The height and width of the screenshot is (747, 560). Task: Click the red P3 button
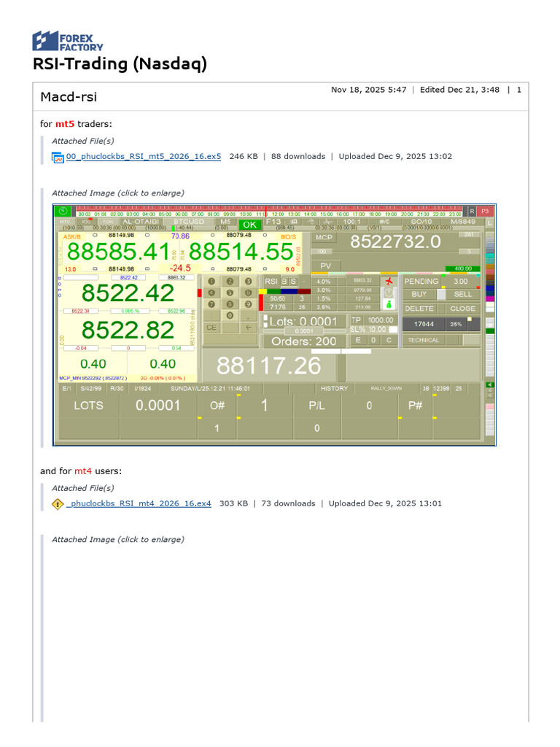click(485, 211)
